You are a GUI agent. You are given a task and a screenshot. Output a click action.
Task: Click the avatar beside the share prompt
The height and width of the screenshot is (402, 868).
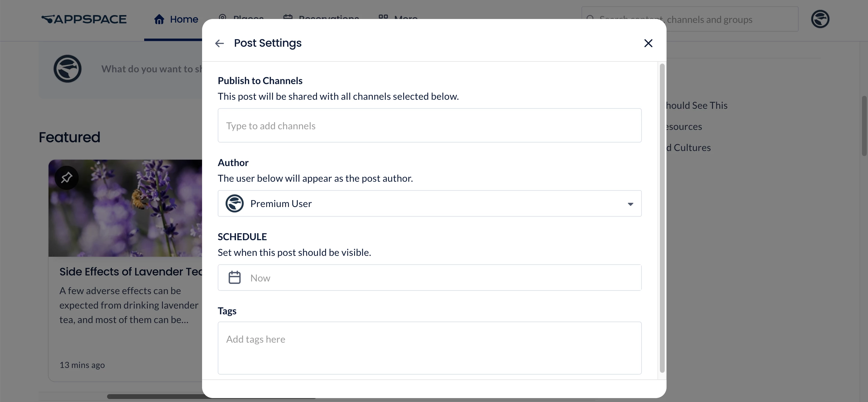tap(67, 69)
